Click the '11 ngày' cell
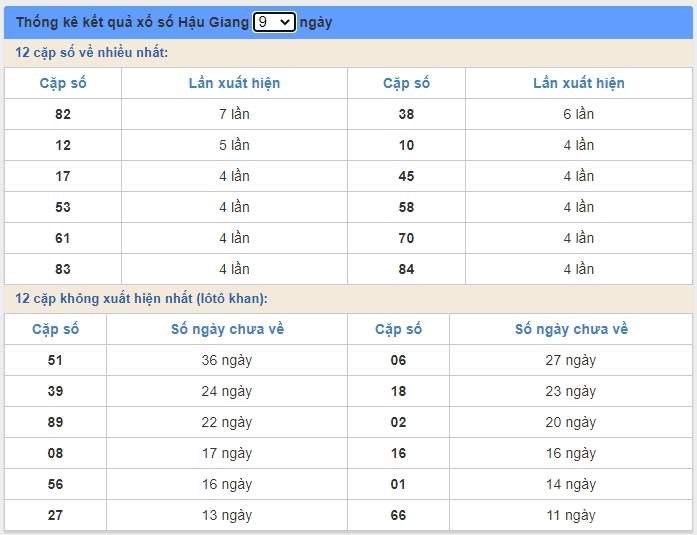This screenshot has height=535, width=697. [570, 515]
